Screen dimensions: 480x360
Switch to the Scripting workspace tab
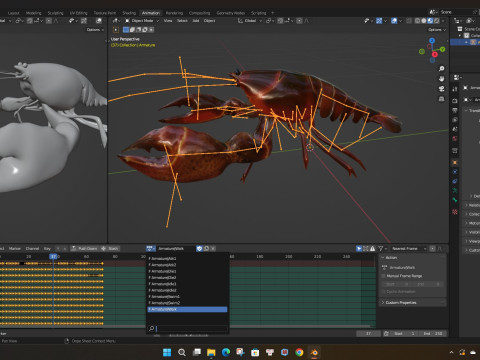click(x=259, y=13)
